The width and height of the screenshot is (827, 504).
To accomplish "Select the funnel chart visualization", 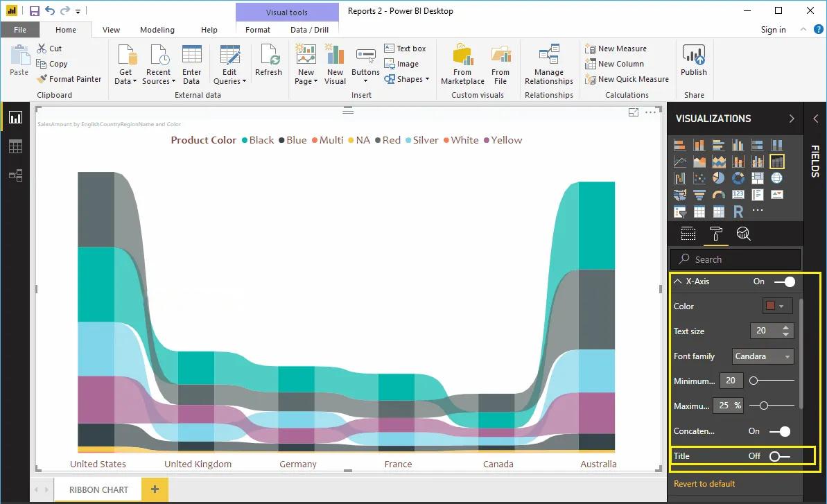I will pyautogui.click(x=699, y=195).
